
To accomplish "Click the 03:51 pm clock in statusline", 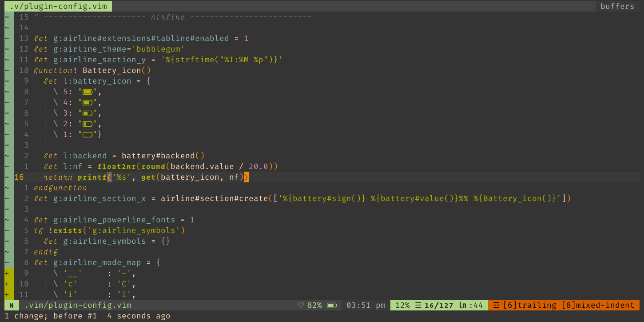I will 366,306.
